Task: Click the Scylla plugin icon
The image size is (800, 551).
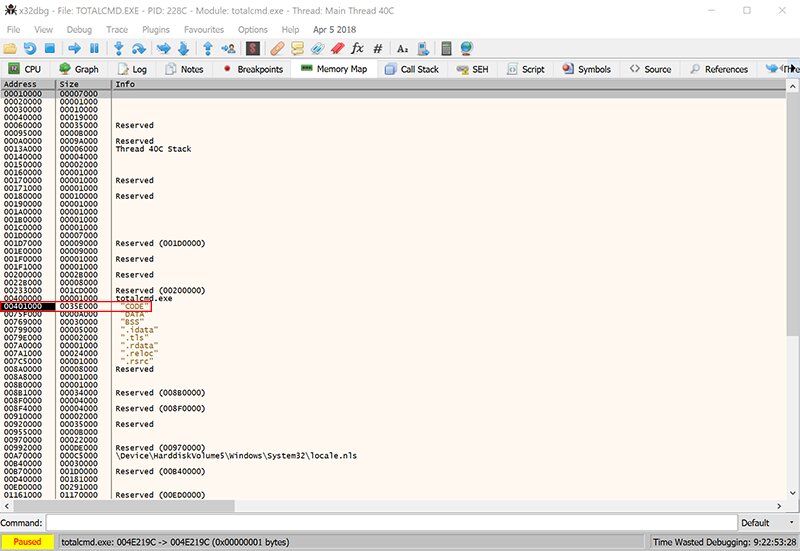Action: [x=253, y=48]
